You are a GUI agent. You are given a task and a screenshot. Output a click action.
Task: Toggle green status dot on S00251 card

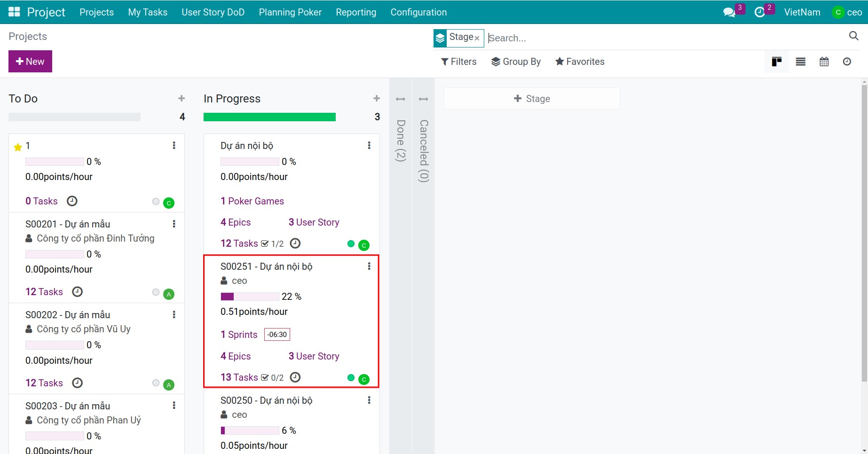351,377
